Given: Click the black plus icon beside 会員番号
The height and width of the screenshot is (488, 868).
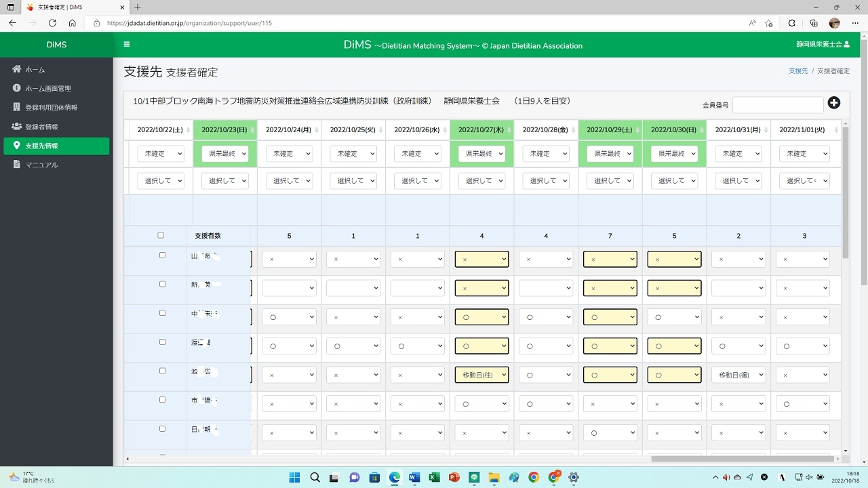Looking at the screenshot, I should pyautogui.click(x=834, y=103).
